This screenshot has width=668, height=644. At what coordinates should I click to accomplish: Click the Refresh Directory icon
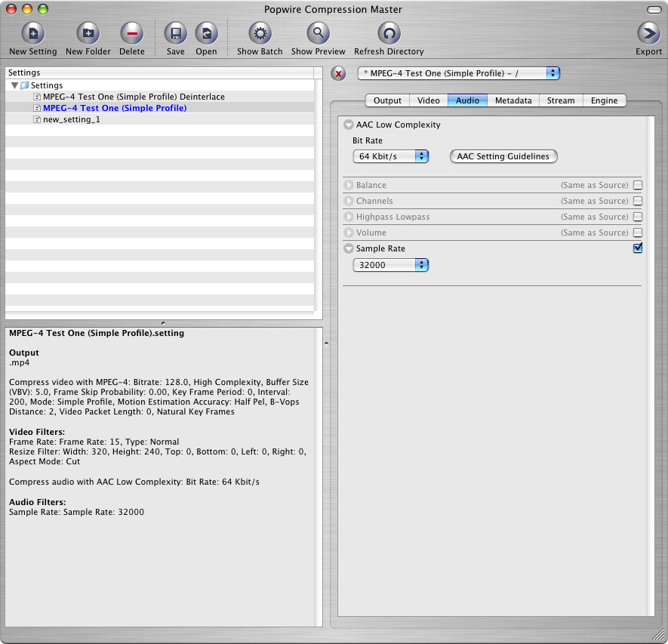click(389, 34)
